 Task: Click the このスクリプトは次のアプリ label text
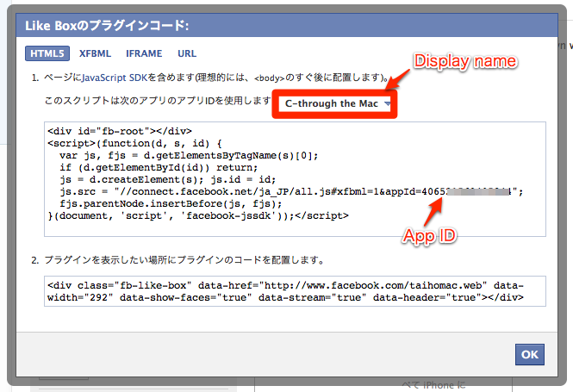click(x=158, y=101)
